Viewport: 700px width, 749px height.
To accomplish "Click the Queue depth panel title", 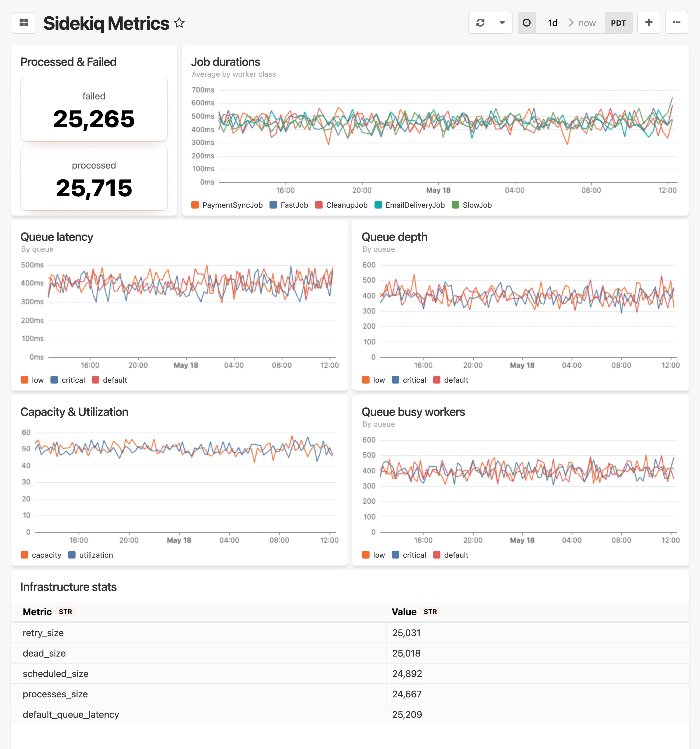I will pos(394,237).
